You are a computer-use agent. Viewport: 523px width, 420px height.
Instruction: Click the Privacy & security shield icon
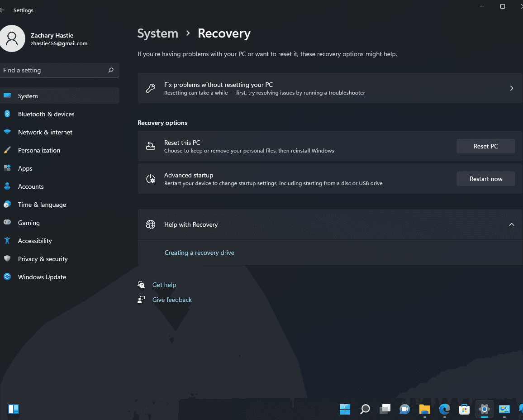coord(7,258)
